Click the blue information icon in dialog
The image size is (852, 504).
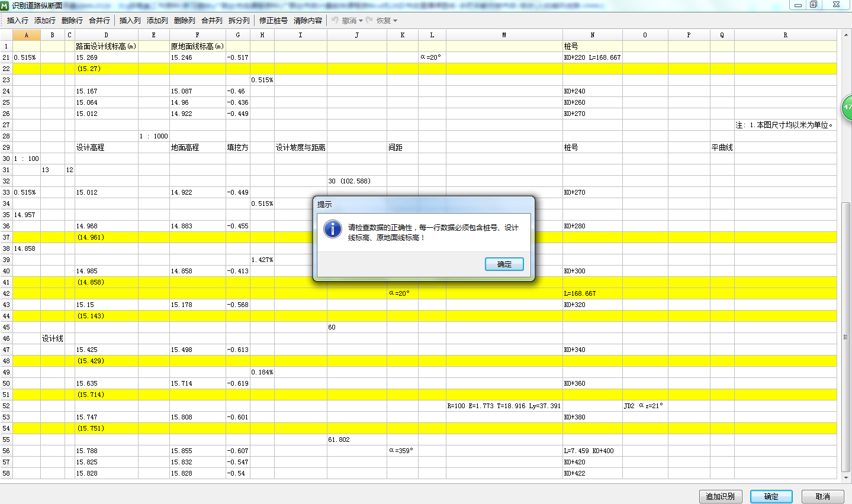tap(333, 229)
